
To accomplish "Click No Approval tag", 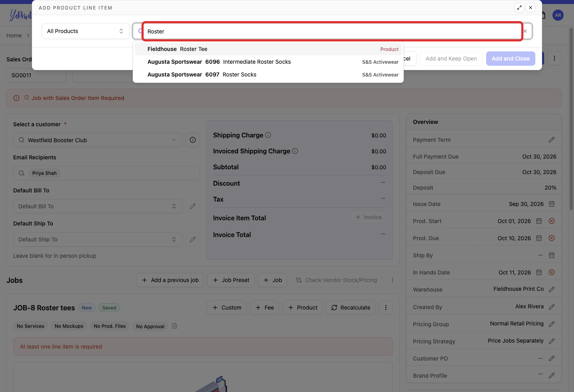I will (150, 326).
